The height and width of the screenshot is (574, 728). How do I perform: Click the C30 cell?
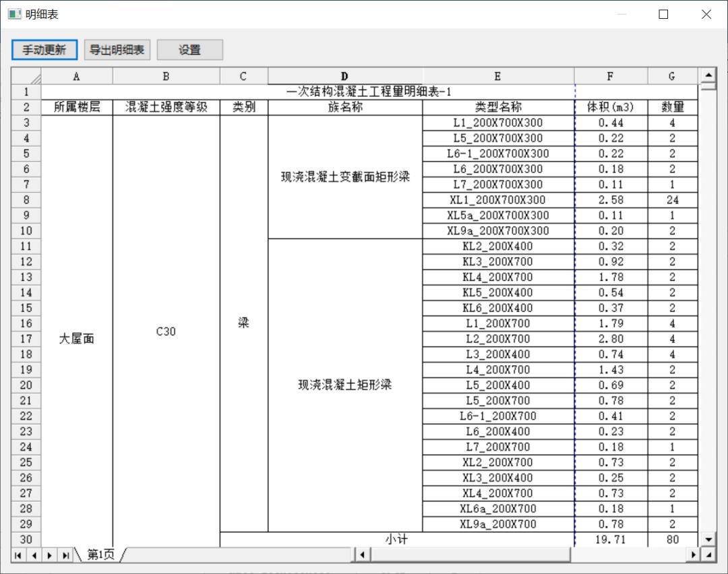coord(166,331)
